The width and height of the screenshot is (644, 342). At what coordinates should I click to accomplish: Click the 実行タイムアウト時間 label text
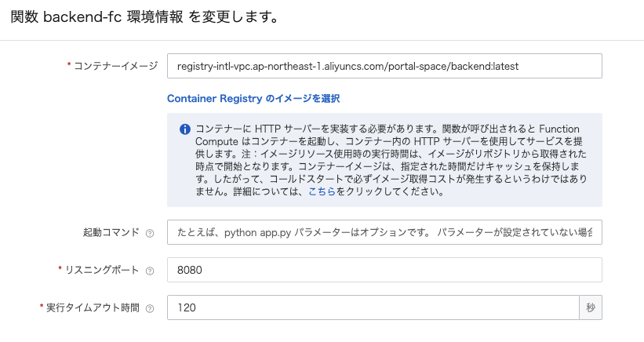pos(93,307)
